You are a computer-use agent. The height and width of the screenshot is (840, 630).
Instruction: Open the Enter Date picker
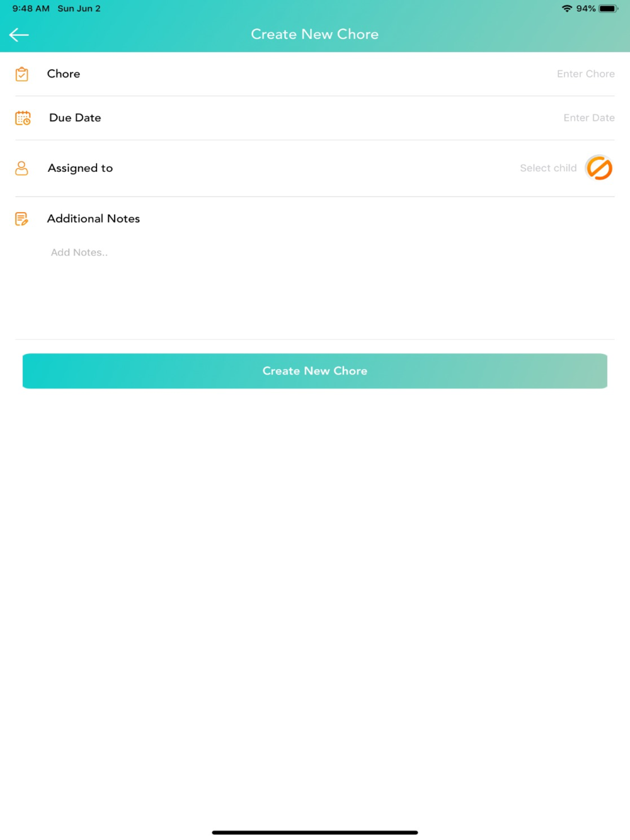tap(589, 118)
